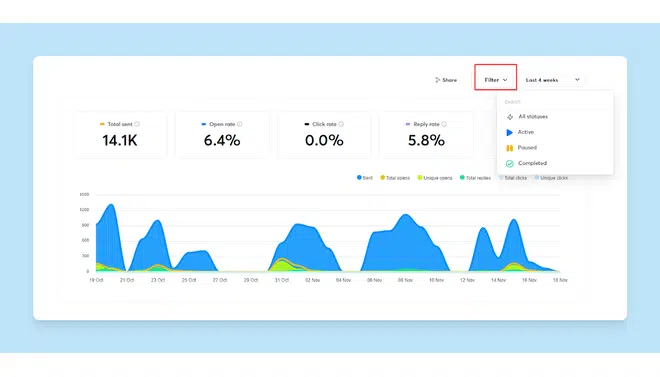Image resolution: width=660 pixels, height=377 pixels.
Task: Click the 08 Nov axis label
Action: tap(405, 280)
